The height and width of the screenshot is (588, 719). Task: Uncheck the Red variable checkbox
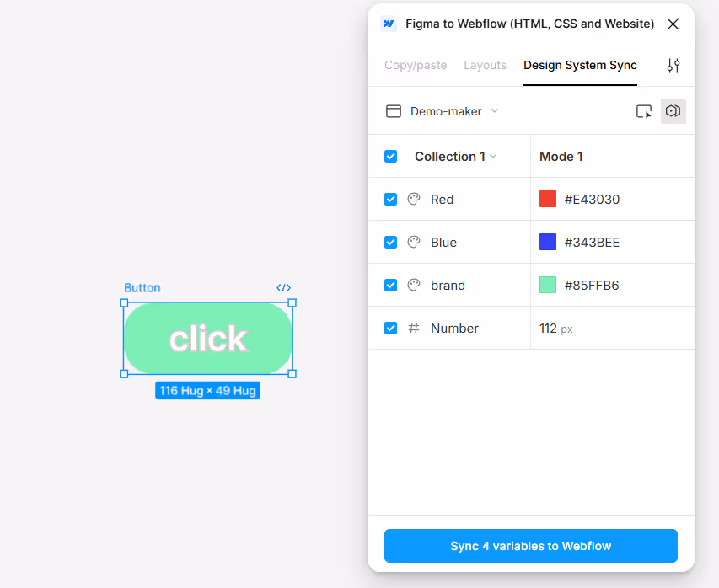390,200
